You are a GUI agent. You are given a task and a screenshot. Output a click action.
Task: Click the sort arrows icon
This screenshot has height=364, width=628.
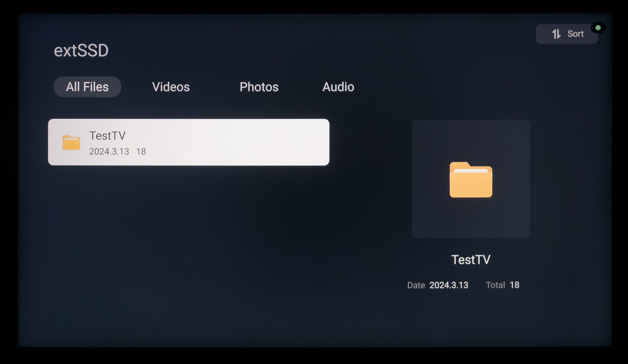(556, 34)
